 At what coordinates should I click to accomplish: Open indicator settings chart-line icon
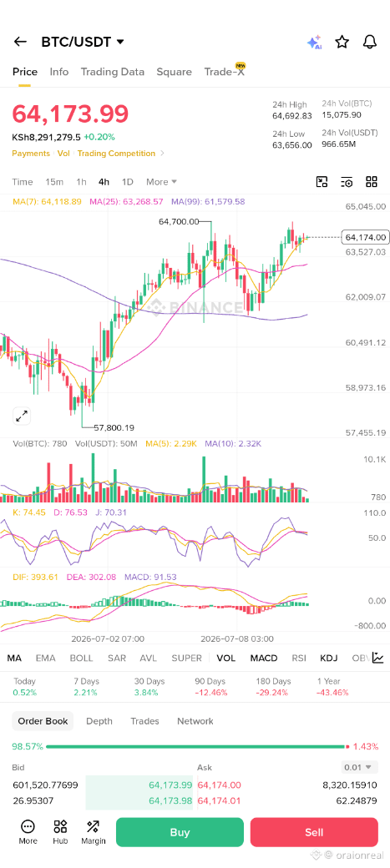point(377,658)
